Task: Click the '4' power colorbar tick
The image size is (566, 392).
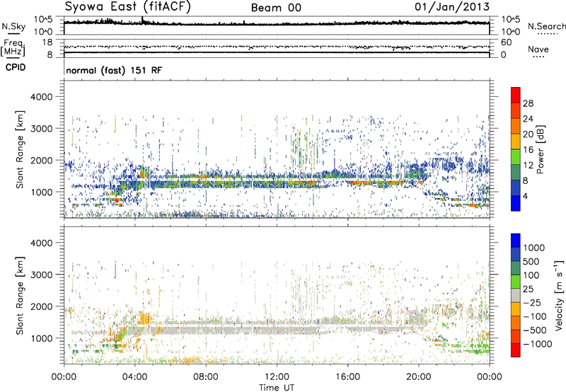Action: (525, 196)
